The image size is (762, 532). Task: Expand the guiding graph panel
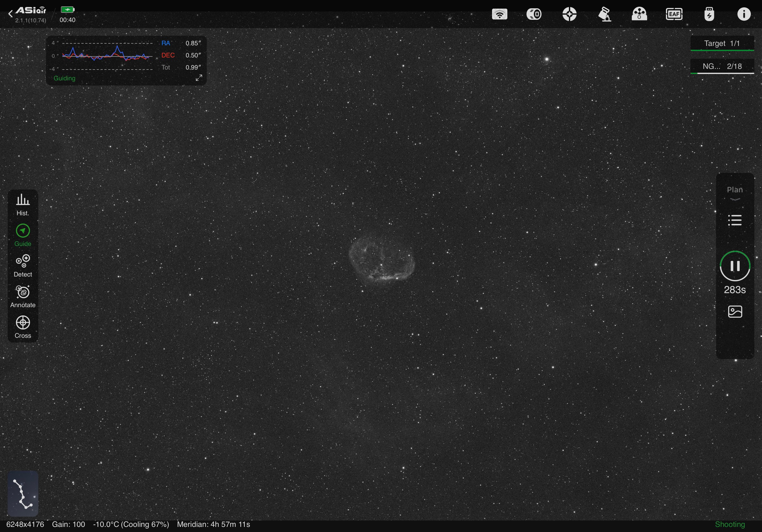pos(199,78)
